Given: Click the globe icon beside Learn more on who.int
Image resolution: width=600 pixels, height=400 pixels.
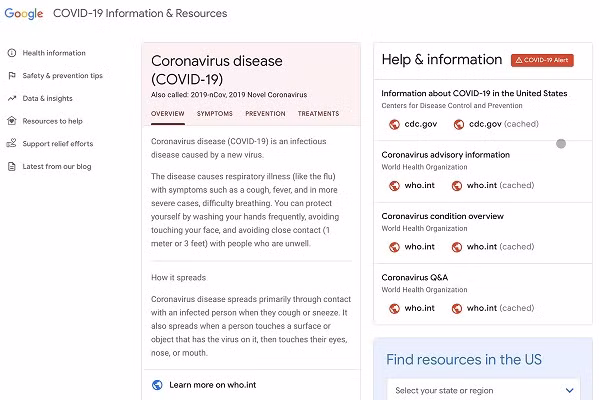Looking at the screenshot, I should pyautogui.click(x=157, y=385).
